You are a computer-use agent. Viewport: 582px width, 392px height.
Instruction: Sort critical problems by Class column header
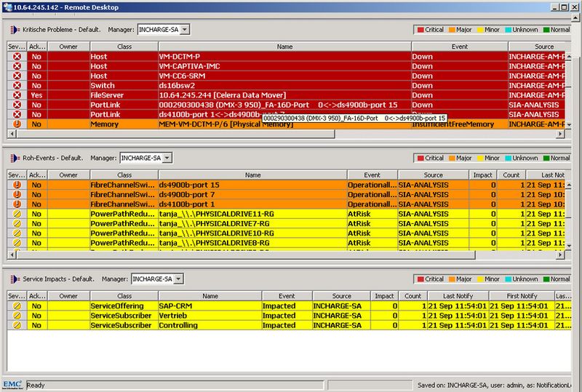point(124,47)
